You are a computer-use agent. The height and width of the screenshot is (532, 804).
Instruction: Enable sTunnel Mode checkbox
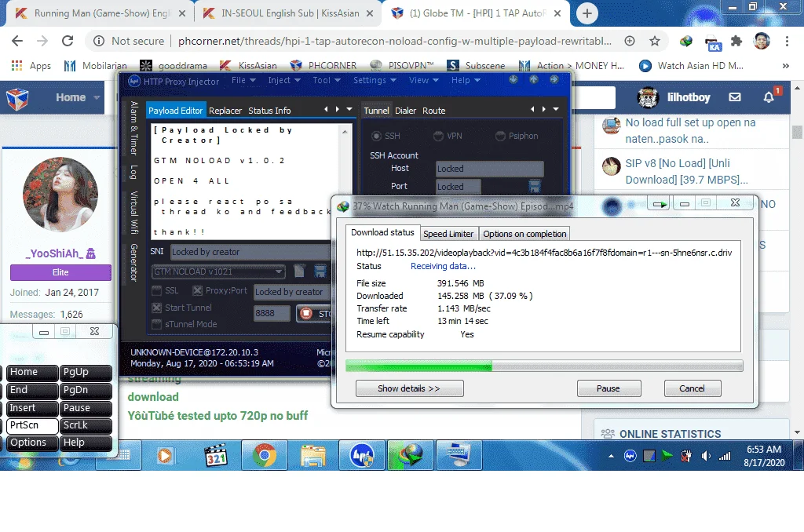pyautogui.click(x=157, y=324)
